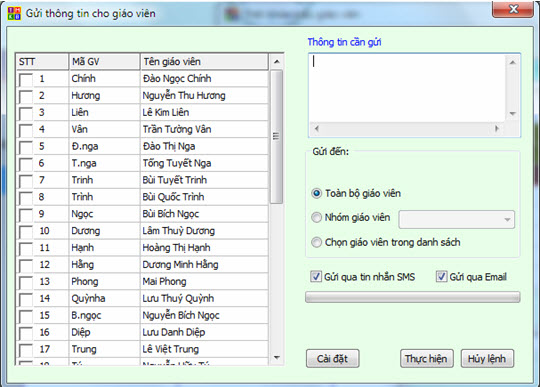Click the Hủy lệnh button

click(x=487, y=359)
